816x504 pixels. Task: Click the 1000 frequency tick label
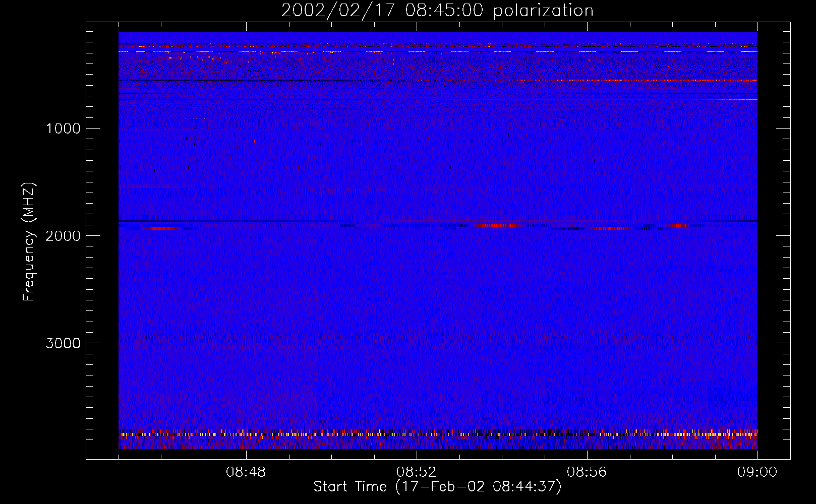tap(63, 129)
